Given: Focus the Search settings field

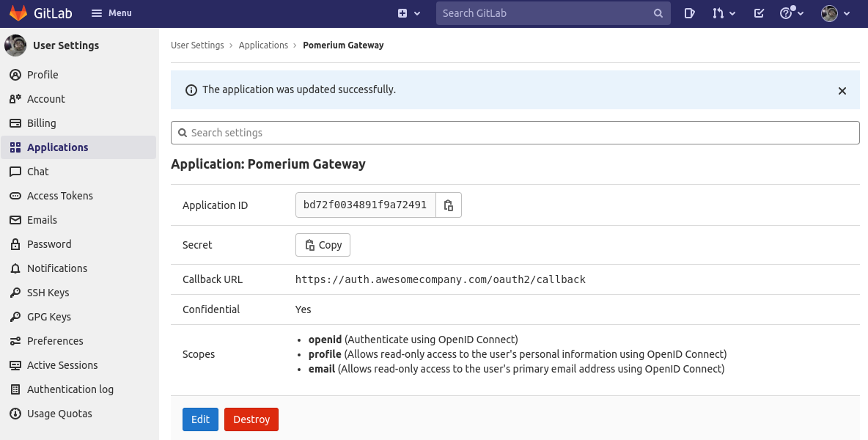Looking at the screenshot, I should (x=515, y=133).
